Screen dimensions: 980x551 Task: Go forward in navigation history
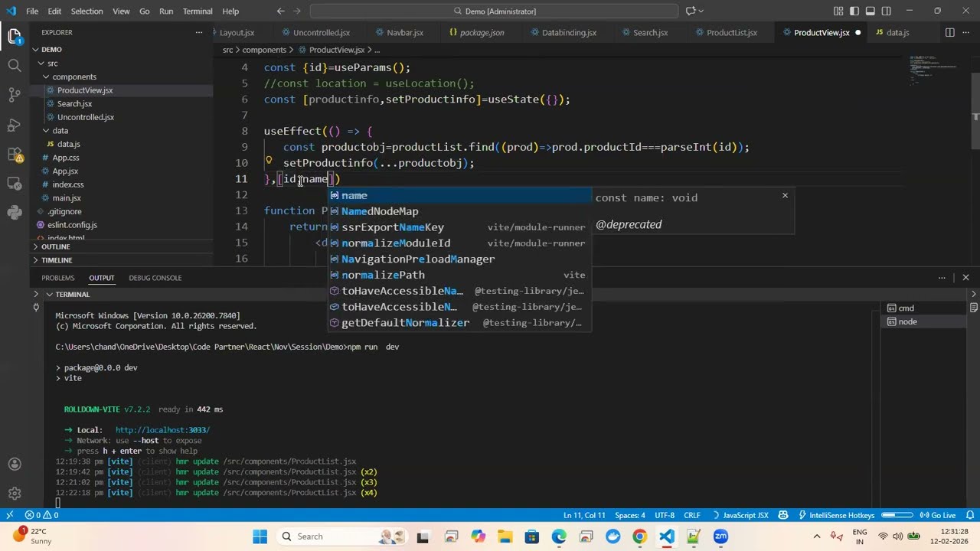click(299, 11)
